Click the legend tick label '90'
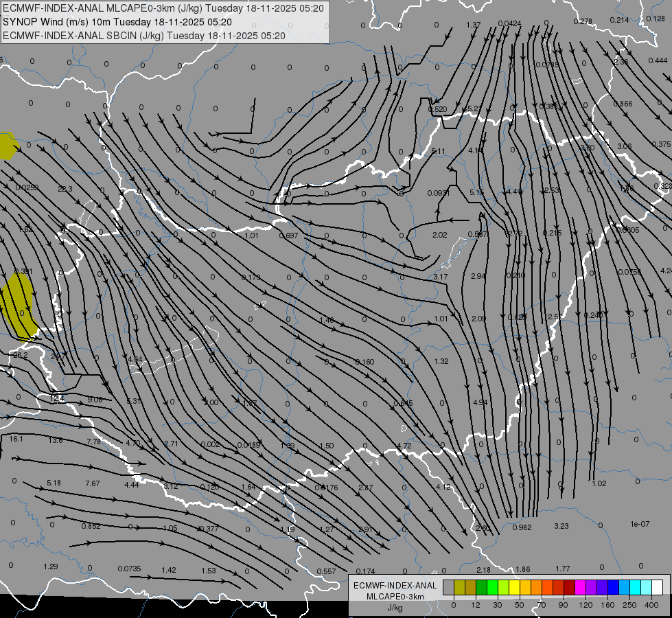This screenshot has width=672, height=618. tap(563, 605)
